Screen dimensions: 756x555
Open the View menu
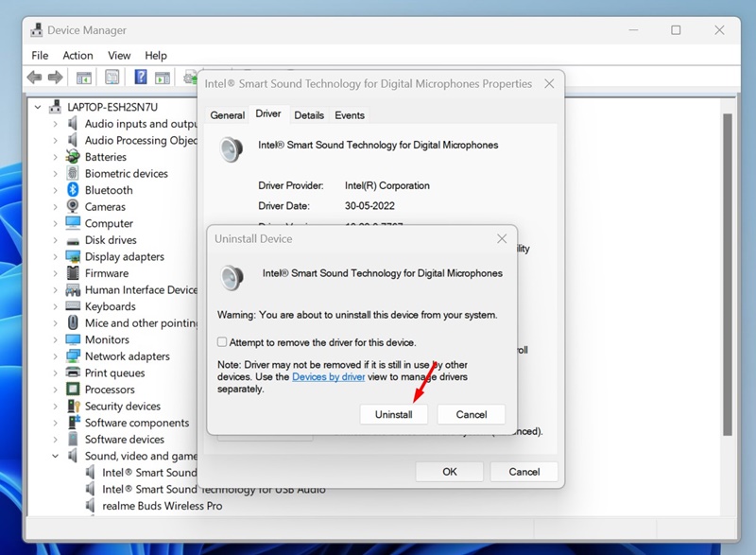pos(119,56)
